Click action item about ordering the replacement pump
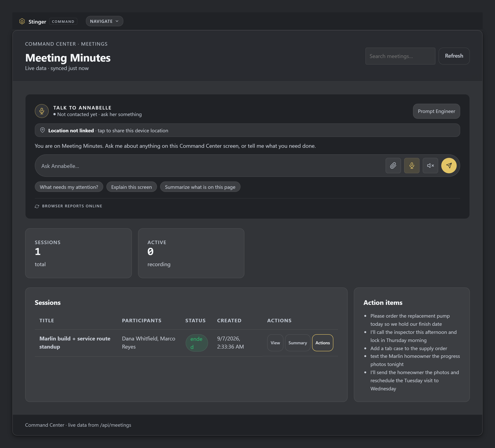The image size is (495, 448). point(410,320)
